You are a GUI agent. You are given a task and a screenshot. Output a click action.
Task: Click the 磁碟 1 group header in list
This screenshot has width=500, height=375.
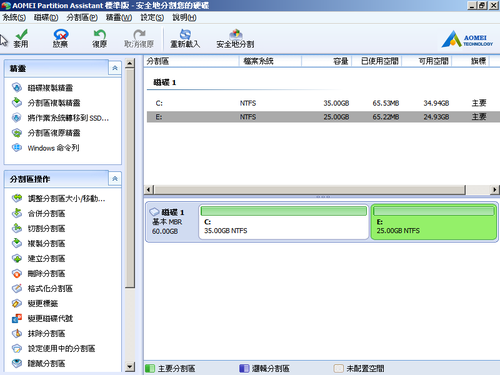[164, 82]
